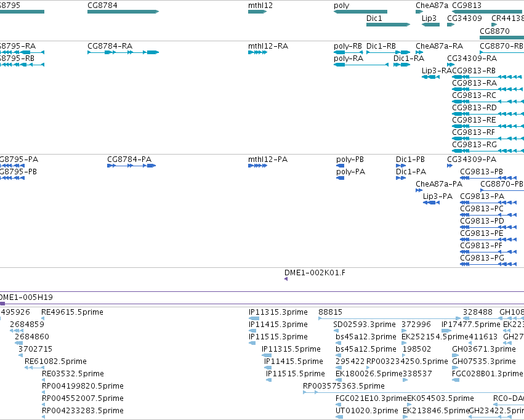This screenshot has height=420, width=524.
Task: Click the CheA87a-PA protein label
Action: click(x=439, y=184)
